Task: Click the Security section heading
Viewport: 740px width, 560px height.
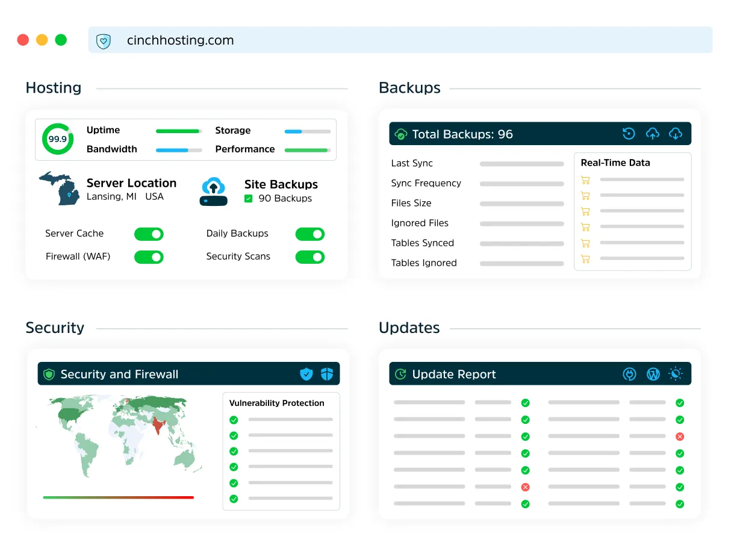Action: pos(55,328)
